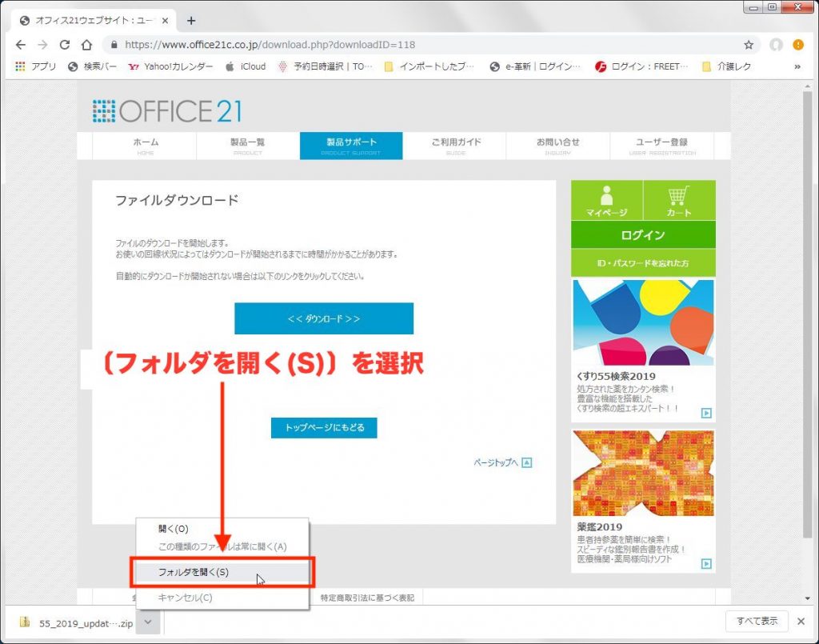Screen dimensions: 819x644
Task: Click arrow icon under くすり55検索2019
Action: (706, 413)
